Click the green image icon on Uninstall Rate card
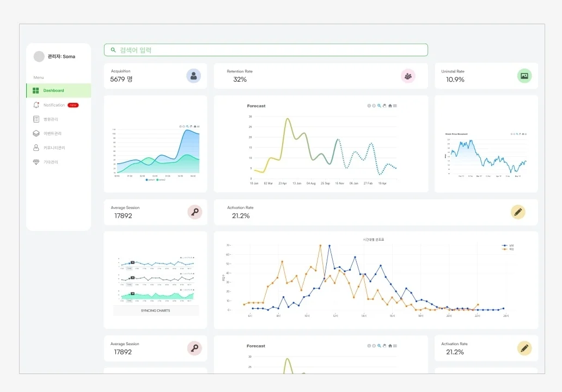 pos(524,76)
